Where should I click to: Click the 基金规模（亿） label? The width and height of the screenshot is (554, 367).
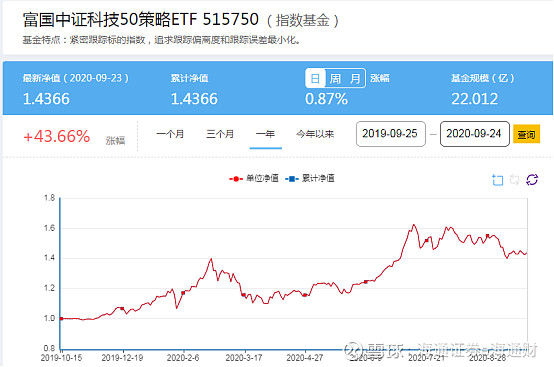click(x=483, y=78)
